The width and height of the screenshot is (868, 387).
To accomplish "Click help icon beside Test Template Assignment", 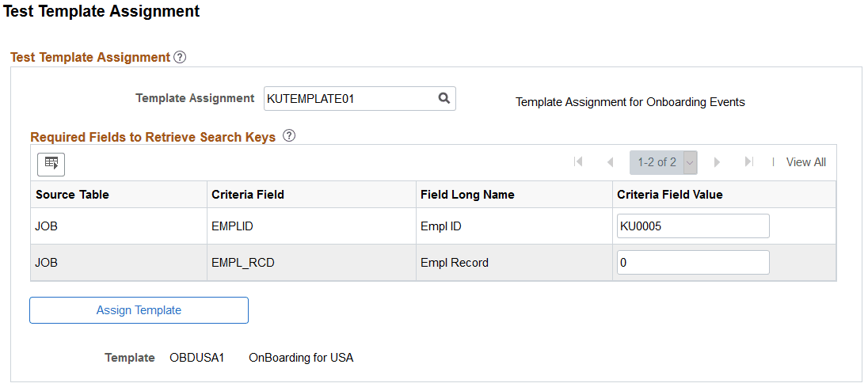I will [180, 57].
